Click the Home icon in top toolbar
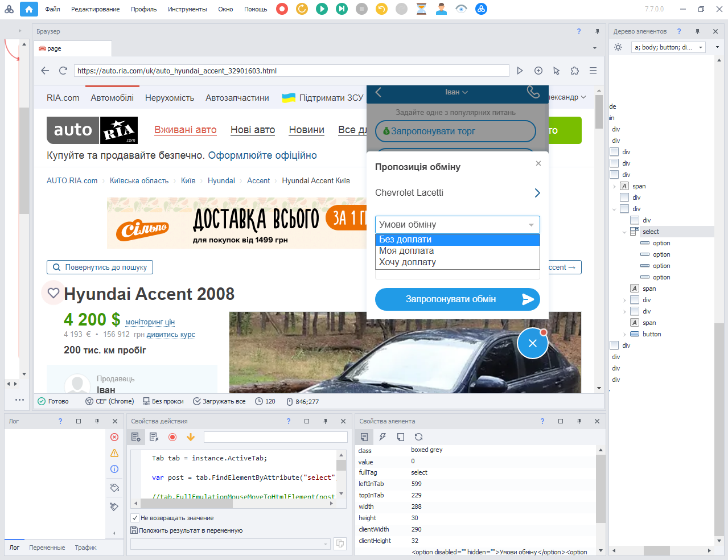728x560 pixels. pyautogui.click(x=29, y=9)
